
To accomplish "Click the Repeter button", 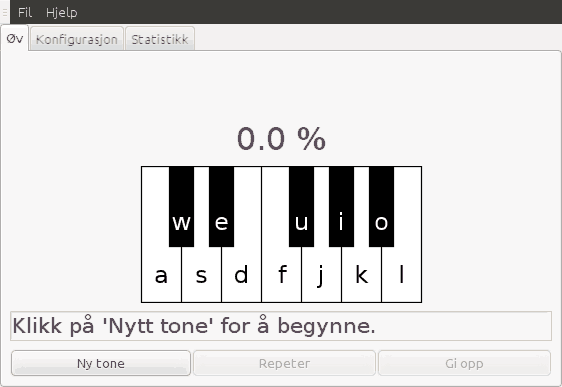I will pos(284,363).
